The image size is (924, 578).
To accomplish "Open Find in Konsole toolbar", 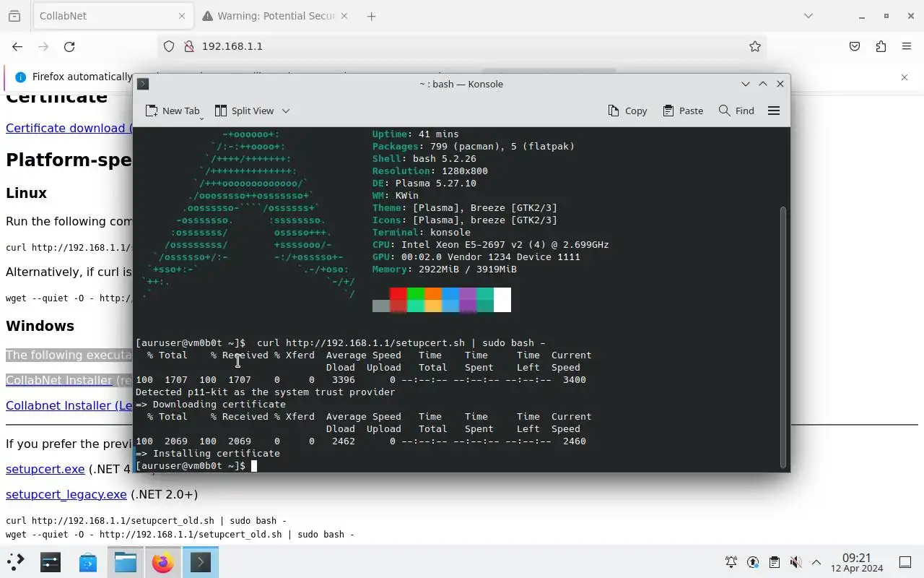I will (736, 111).
